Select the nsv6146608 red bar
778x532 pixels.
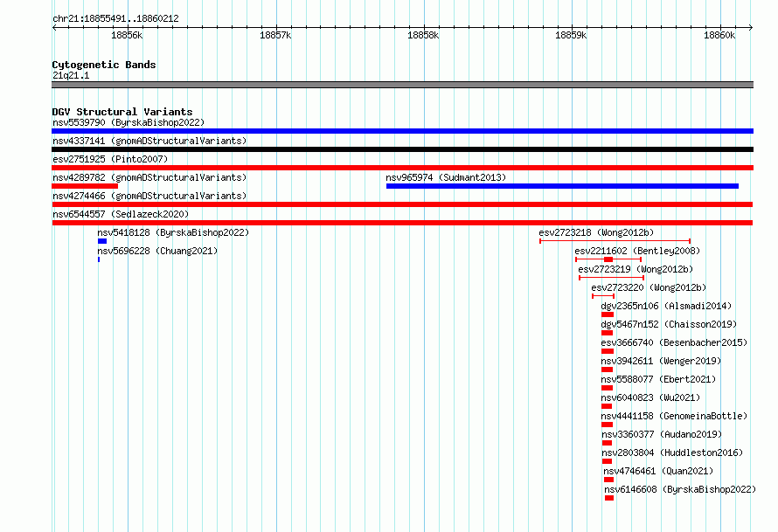(609, 498)
